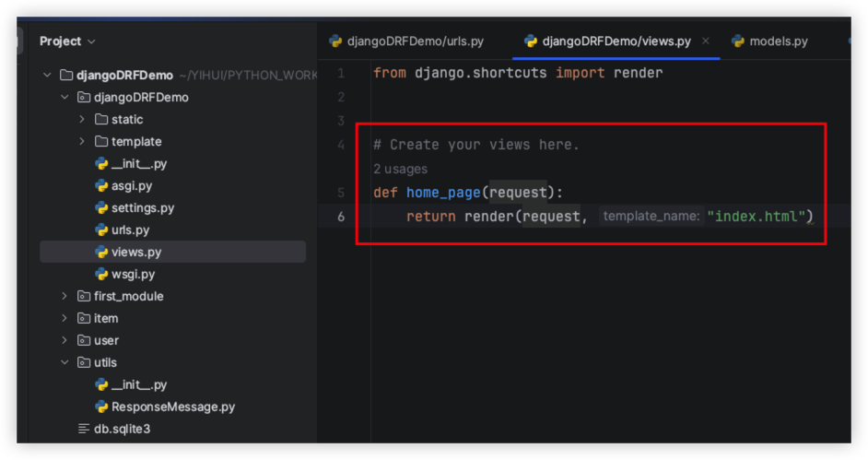Collapse the utils folder
This screenshot has width=868, height=460.
65,362
